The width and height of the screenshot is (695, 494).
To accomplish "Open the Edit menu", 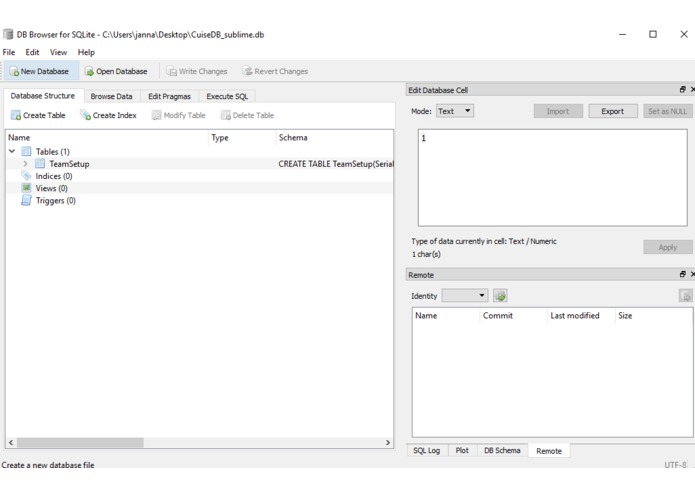I will pyautogui.click(x=32, y=52).
